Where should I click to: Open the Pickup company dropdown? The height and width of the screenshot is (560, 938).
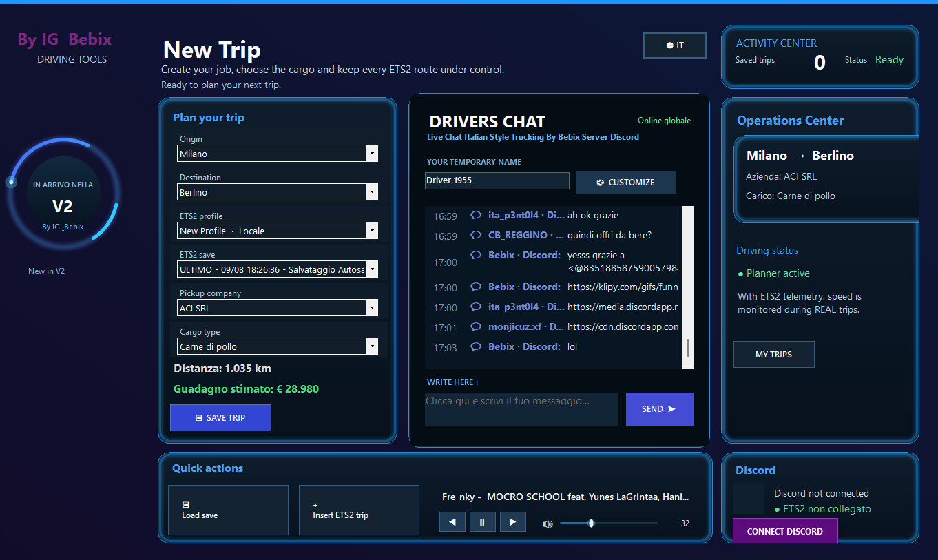(278, 308)
